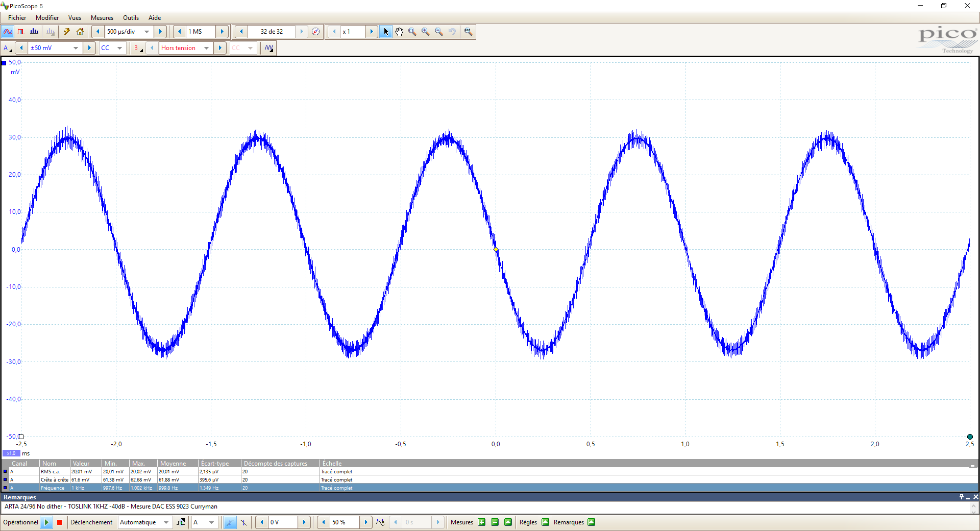The height and width of the screenshot is (531, 980).
Task: Select the RMS c.a. measurement row
Action: (x=490, y=472)
